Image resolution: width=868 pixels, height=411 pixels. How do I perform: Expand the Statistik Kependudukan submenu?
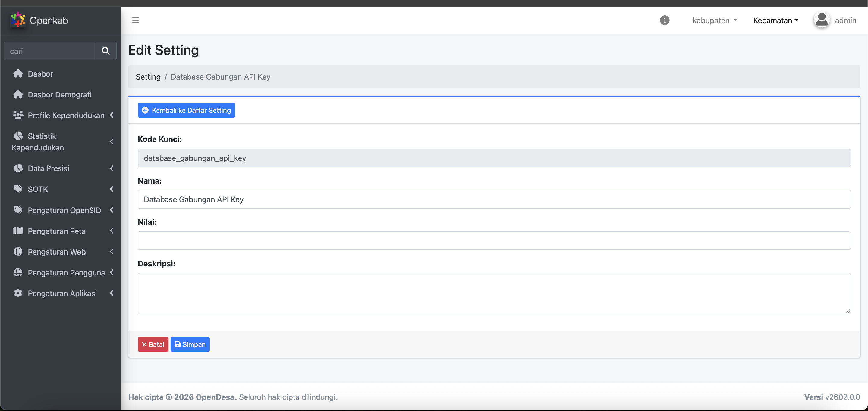(x=111, y=142)
